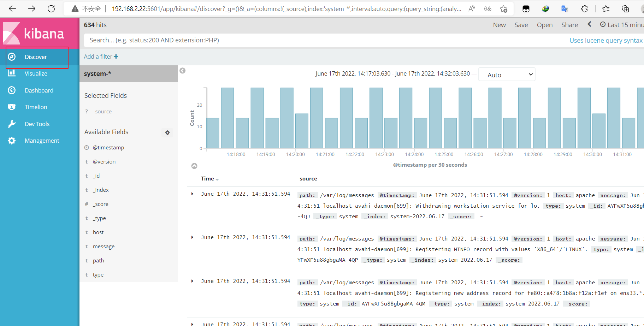The image size is (644, 326).
Task: Select the _score field
Action: (x=101, y=204)
